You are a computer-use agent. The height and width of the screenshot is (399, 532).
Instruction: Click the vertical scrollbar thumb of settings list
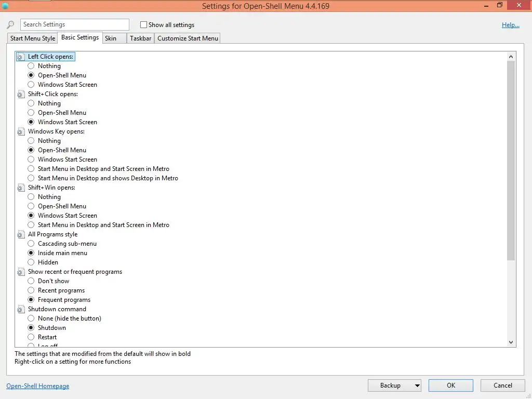click(511, 161)
